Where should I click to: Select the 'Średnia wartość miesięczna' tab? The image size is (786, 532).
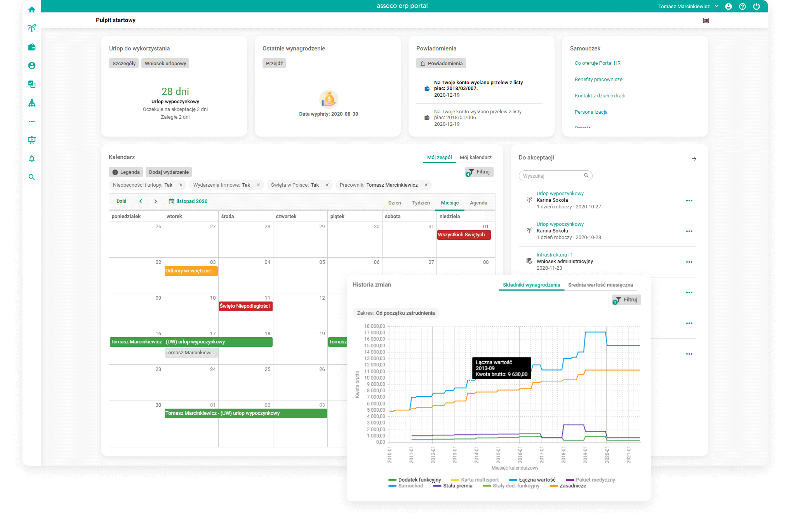[600, 285]
